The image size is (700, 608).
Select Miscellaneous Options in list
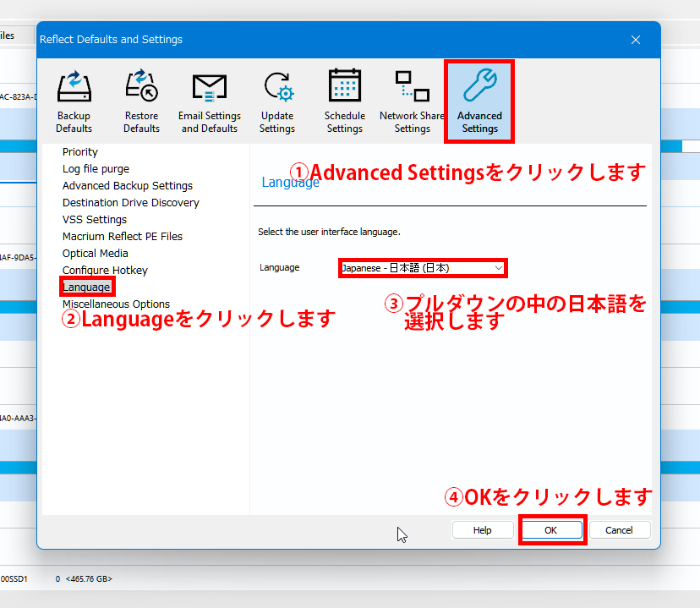(116, 304)
